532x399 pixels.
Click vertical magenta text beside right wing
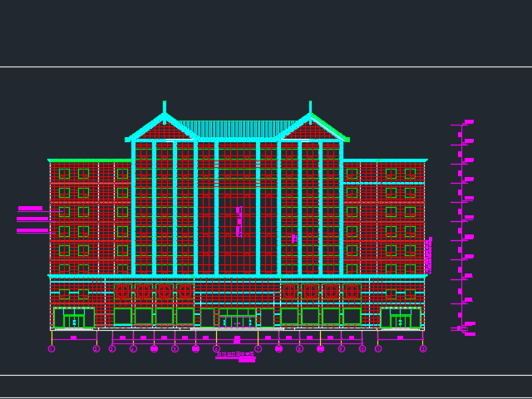click(428, 255)
